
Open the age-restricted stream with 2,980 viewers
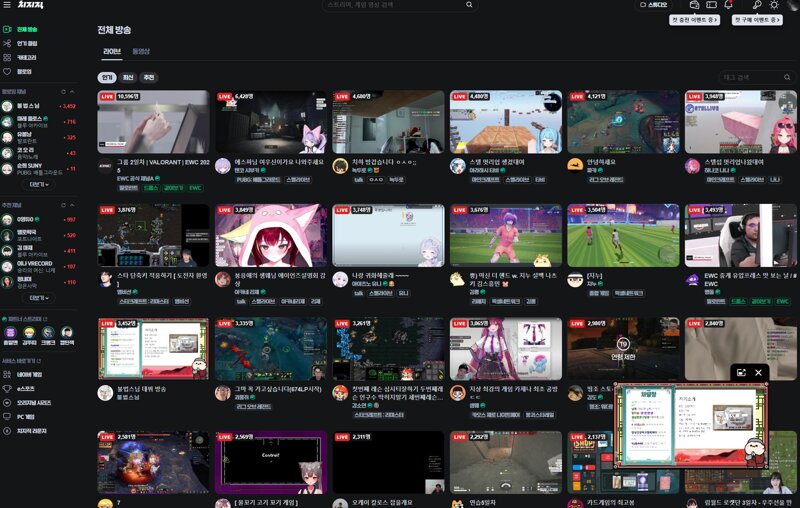pos(623,349)
